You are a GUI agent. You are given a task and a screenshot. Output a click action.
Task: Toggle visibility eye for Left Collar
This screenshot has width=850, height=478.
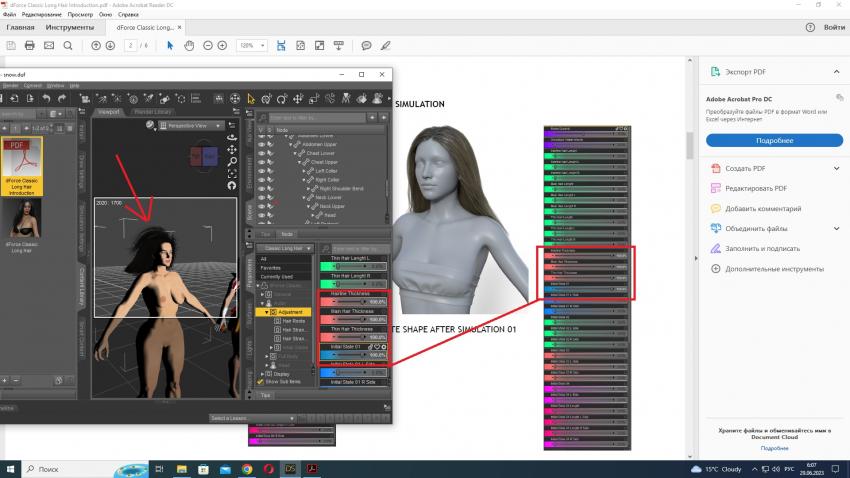(x=261, y=171)
